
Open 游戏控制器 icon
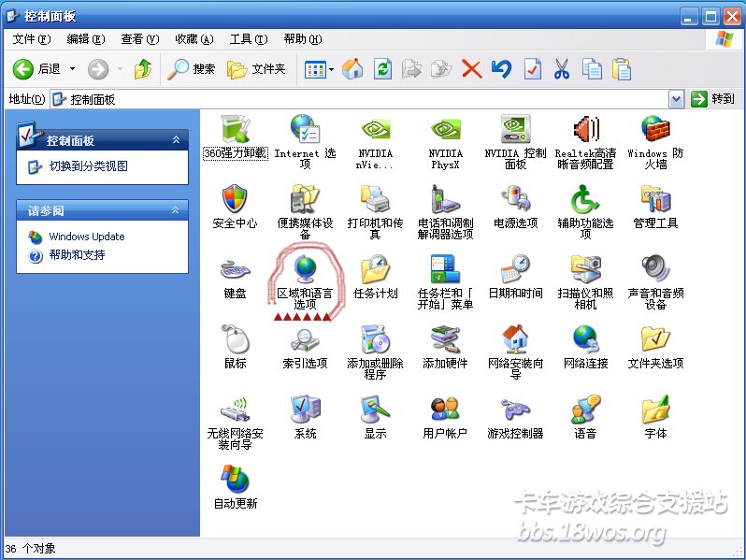515,409
